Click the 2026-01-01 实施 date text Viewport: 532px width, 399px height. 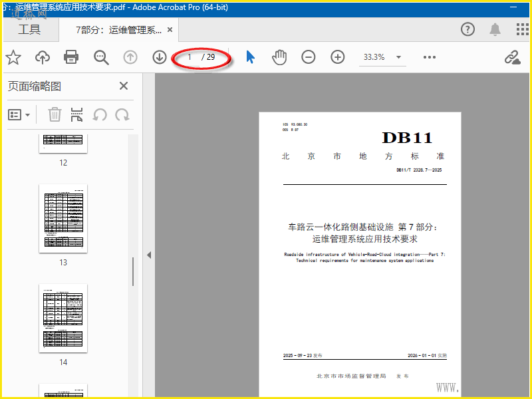point(427,355)
